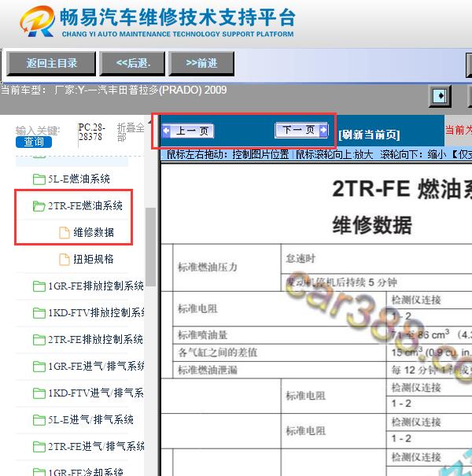472x476 pixels.
Task: Click folder icon beside 1KD-FTV进气/排气系统
Action: (x=39, y=393)
